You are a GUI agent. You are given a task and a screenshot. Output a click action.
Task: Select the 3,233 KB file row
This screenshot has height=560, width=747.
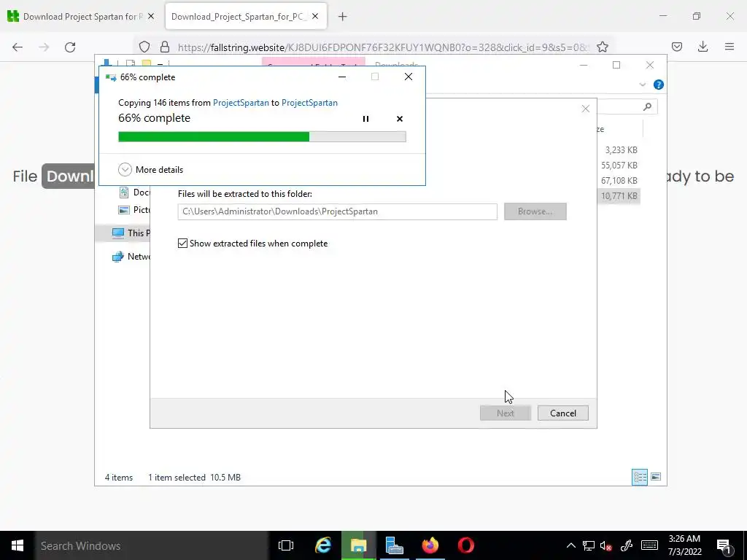click(x=621, y=150)
